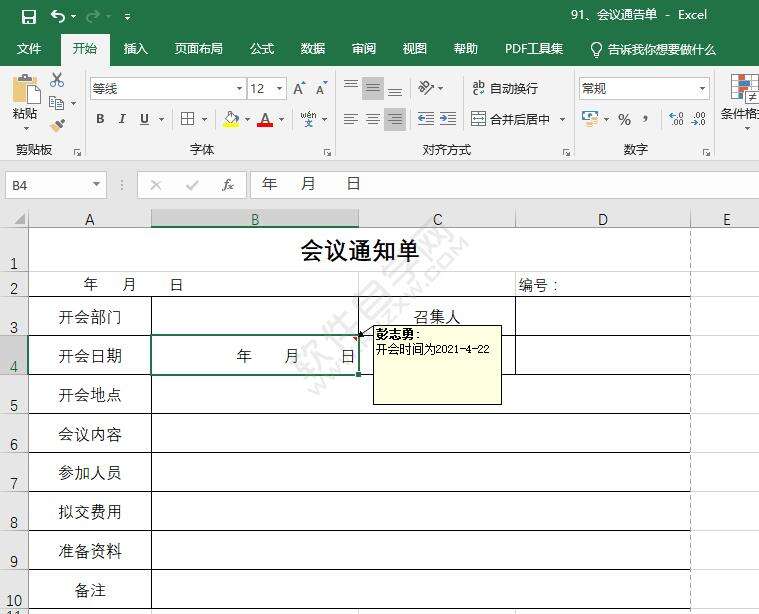Open the font color palette arrow

pyautogui.click(x=281, y=119)
